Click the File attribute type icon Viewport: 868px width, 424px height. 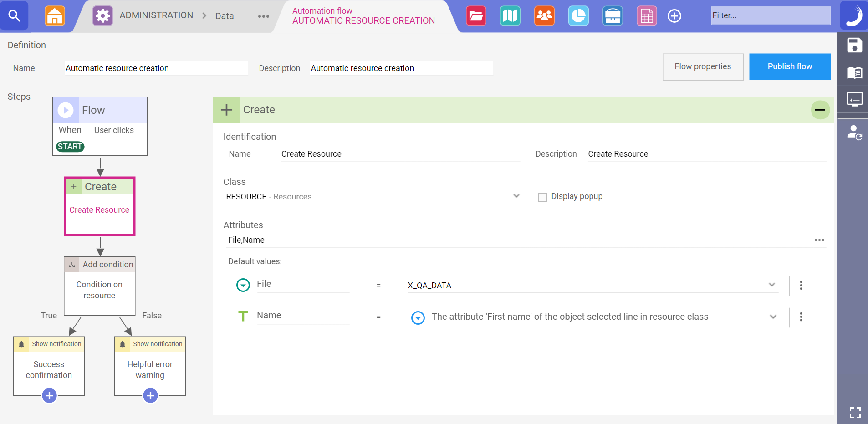point(243,285)
